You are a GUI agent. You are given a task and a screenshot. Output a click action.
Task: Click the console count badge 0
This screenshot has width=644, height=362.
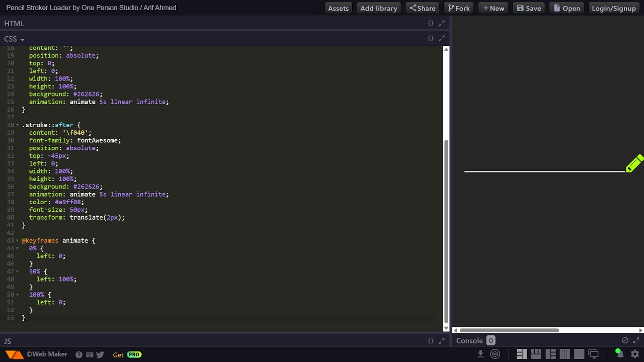(x=491, y=340)
